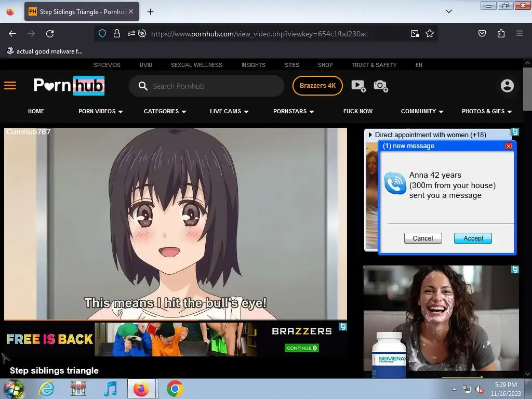Screen dimensions: 532x399
Task: Click the autoplay blocked icon in address bar
Action: 142,33
